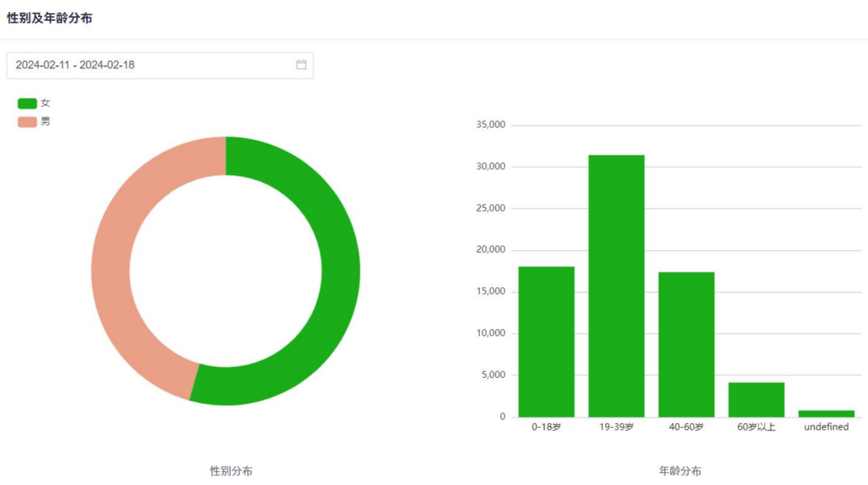
Task: Click the 0-18岁 bar in chart
Action: coord(547,342)
